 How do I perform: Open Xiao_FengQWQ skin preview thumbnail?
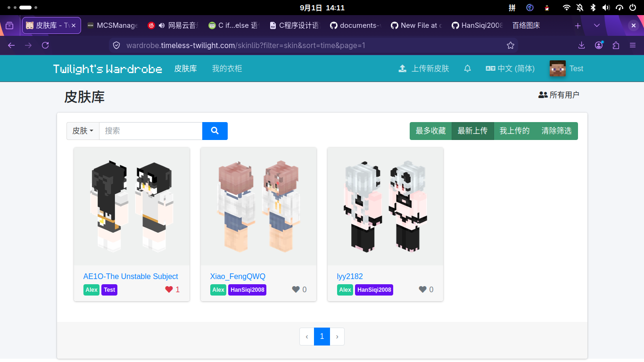(258, 206)
